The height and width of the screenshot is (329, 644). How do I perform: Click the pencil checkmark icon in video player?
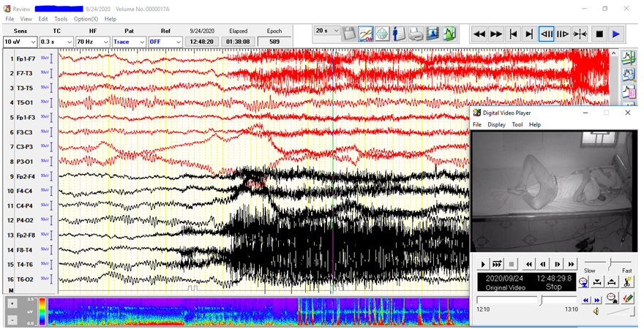[626, 298]
